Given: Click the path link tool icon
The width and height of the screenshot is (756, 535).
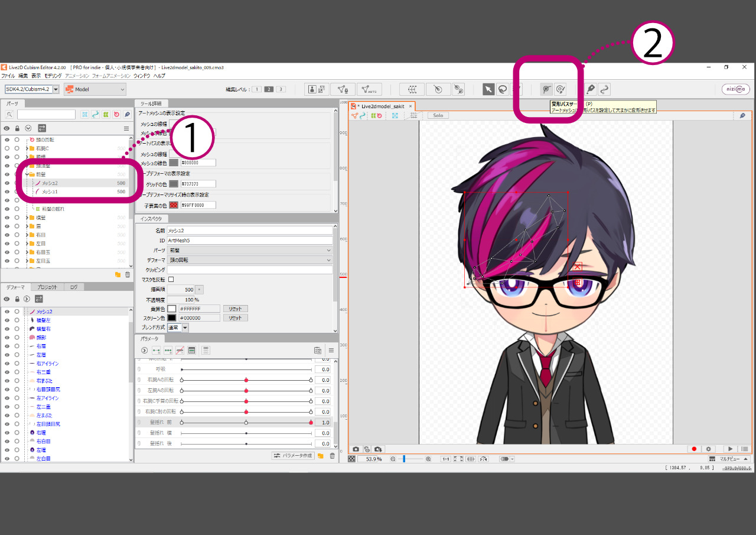Looking at the screenshot, I should coord(604,89).
